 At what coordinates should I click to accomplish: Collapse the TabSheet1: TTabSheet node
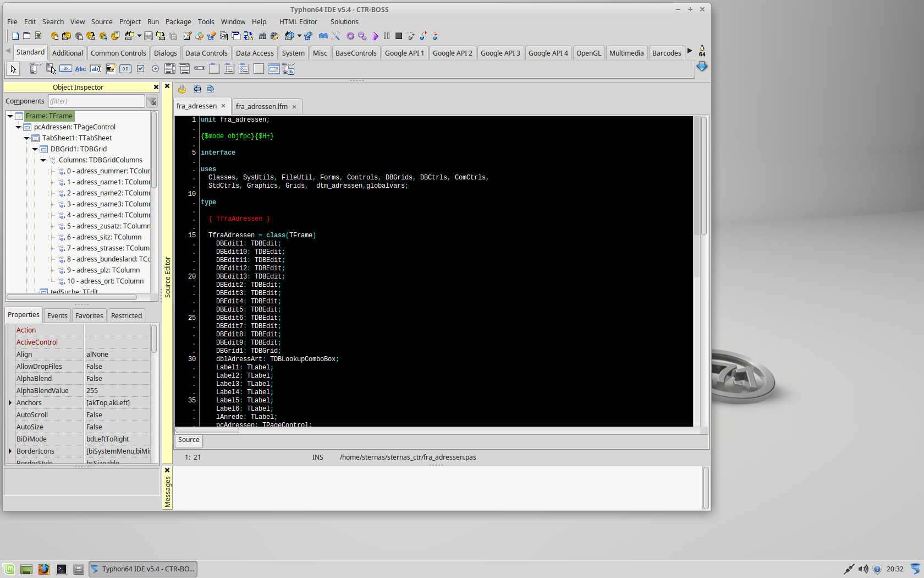pos(26,138)
